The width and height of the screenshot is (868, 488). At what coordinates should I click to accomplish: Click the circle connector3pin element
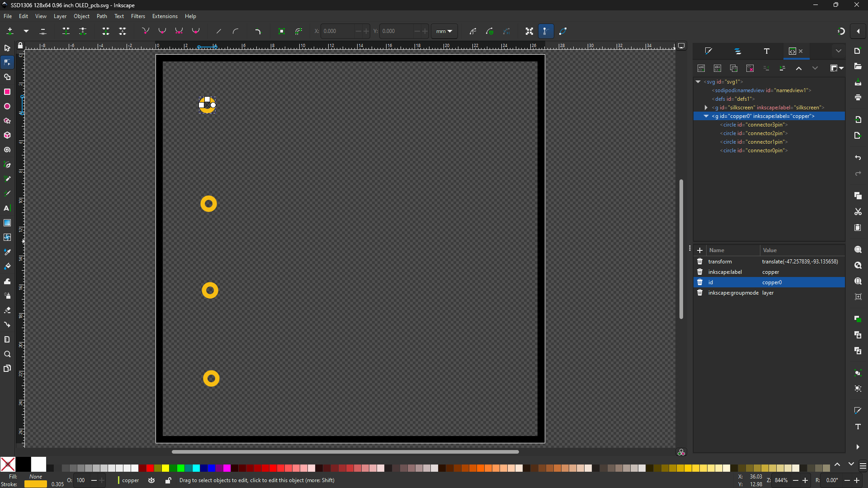[x=754, y=125]
